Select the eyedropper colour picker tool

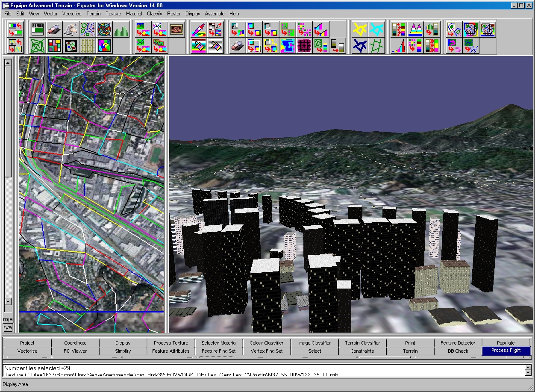point(198,29)
